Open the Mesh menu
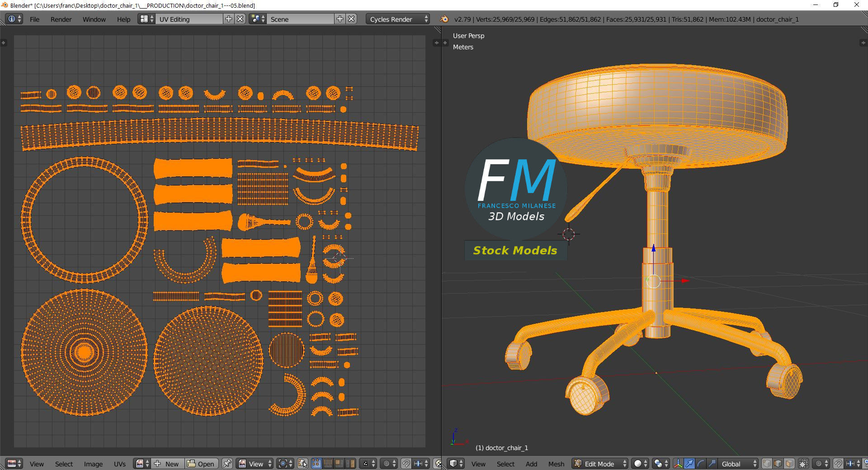 click(556, 464)
